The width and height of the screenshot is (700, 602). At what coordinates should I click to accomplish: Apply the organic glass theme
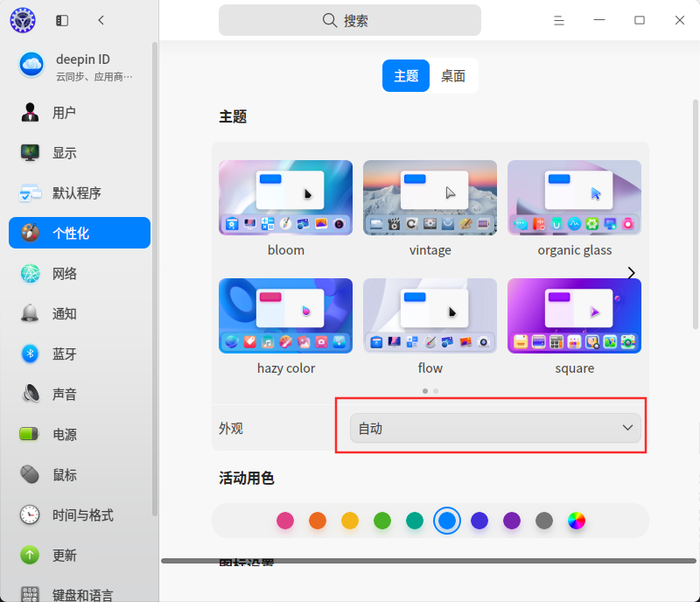pyautogui.click(x=575, y=198)
